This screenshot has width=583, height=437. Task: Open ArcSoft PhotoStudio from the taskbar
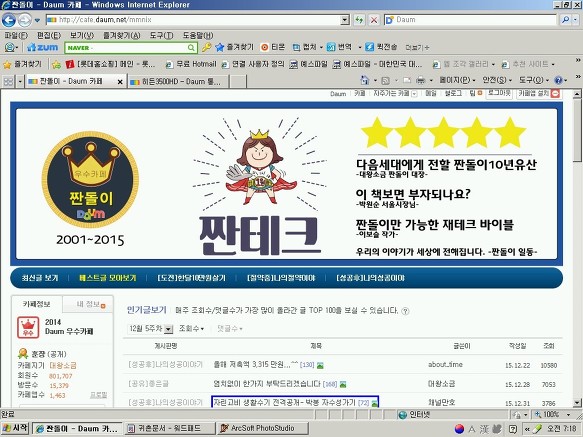click(x=262, y=428)
